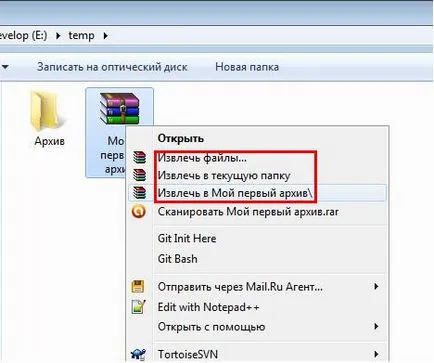Expand arrow next to Отправить через Mail.Ru Агент
The width and height of the screenshot is (434, 363).
[376, 286]
